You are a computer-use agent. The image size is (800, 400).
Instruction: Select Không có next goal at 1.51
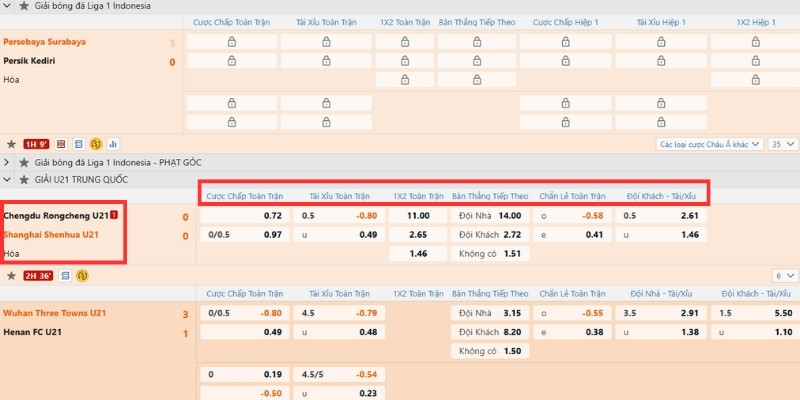(490, 254)
